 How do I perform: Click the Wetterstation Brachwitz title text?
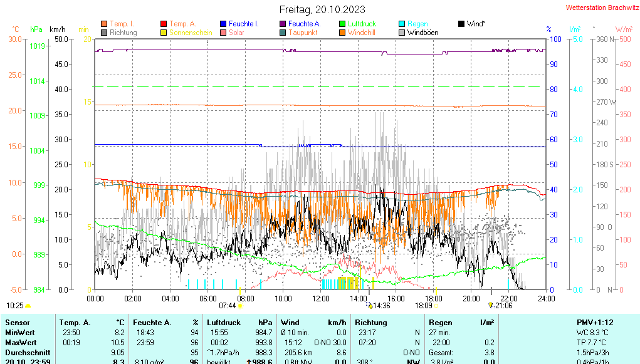point(601,8)
